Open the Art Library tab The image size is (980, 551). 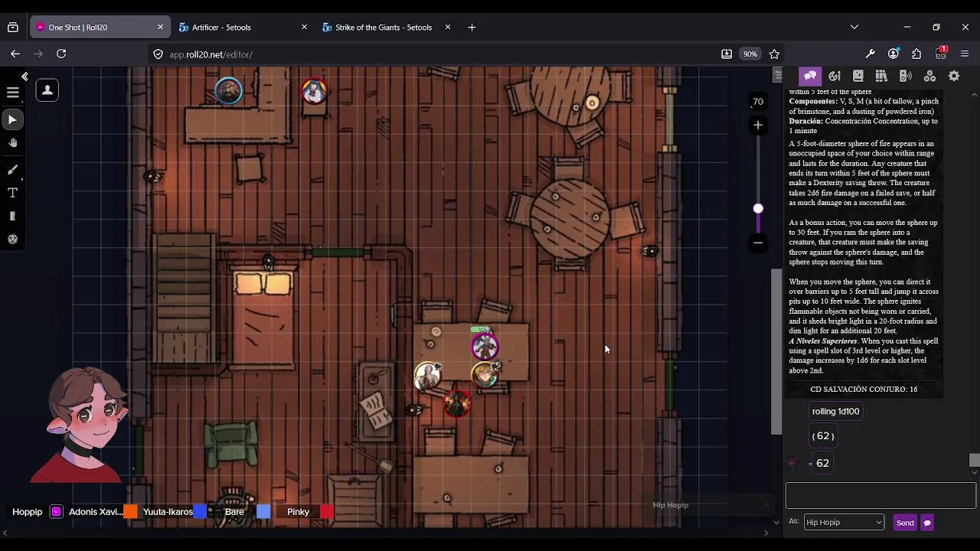point(835,76)
